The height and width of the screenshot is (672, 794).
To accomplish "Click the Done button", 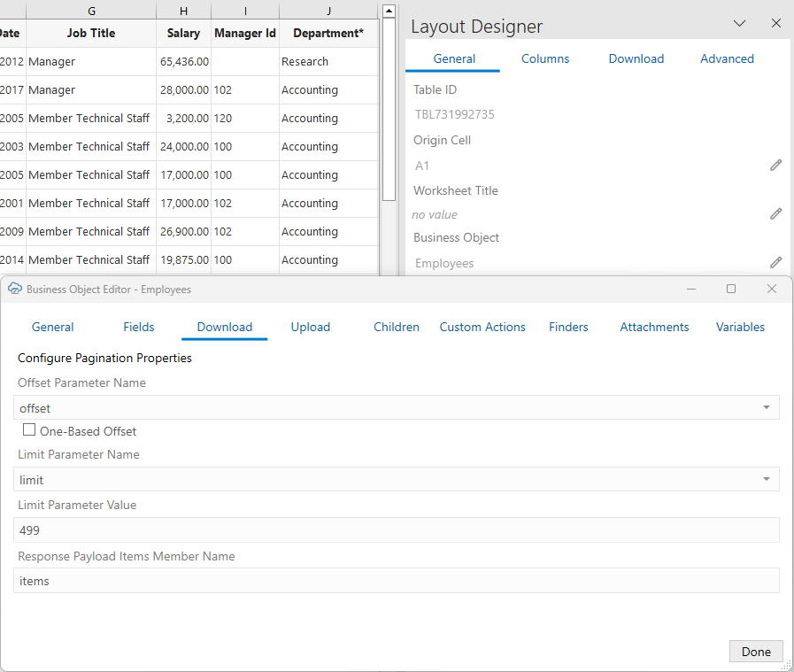I will pyautogui.click(x=756, y=651).
